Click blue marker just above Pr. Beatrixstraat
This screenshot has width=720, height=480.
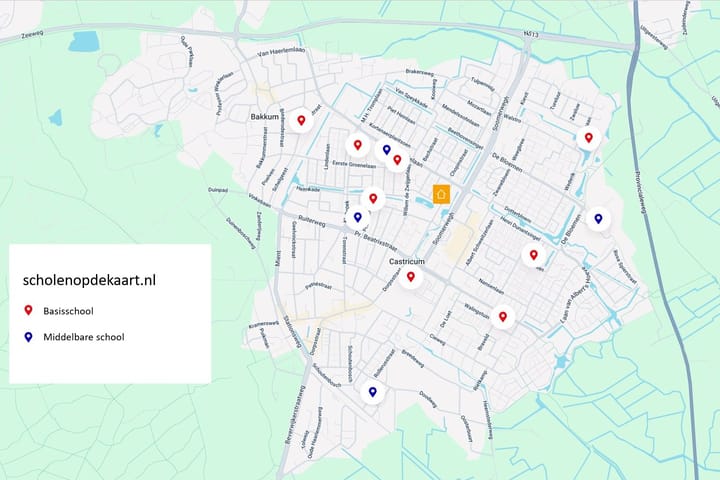pyautogui.click(x=358, y=217)
